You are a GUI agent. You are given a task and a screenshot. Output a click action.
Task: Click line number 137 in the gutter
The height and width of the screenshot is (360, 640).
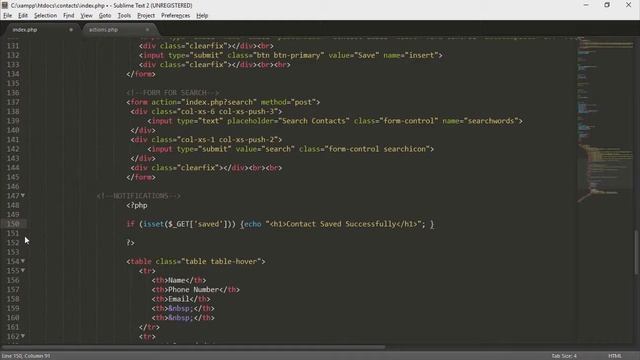(13, 102)
